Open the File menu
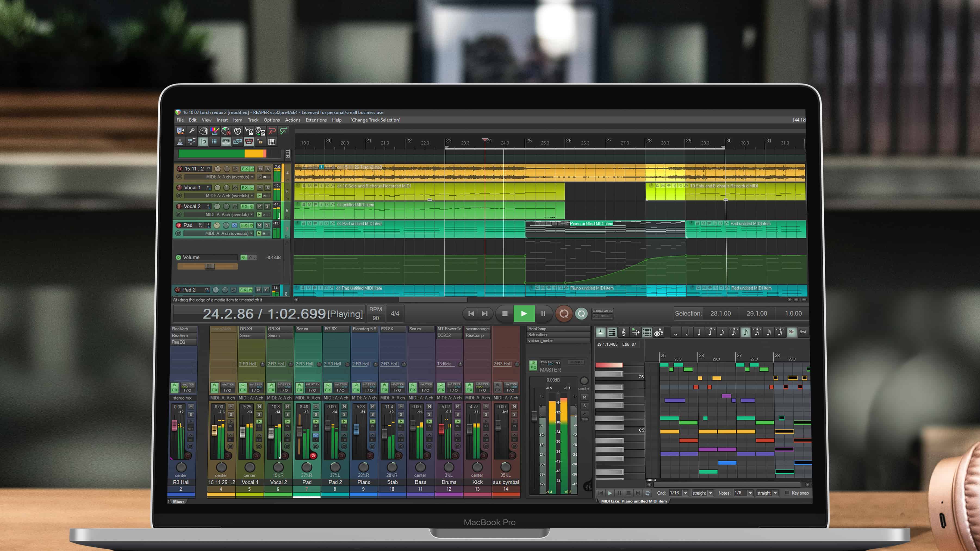Image resolution: width=980 pixels, height=551 pixels. tap(180, 120)
